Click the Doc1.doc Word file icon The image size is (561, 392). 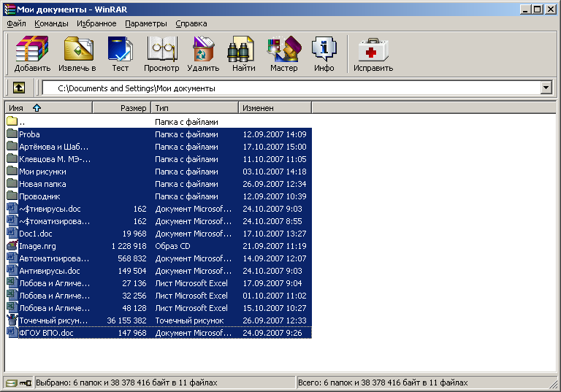click(x=12, y=233)
